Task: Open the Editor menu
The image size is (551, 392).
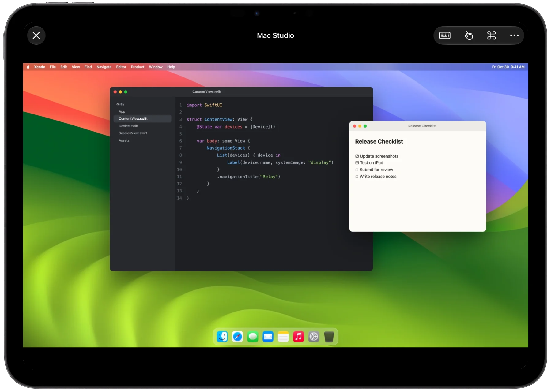Action: click(121, 67)
